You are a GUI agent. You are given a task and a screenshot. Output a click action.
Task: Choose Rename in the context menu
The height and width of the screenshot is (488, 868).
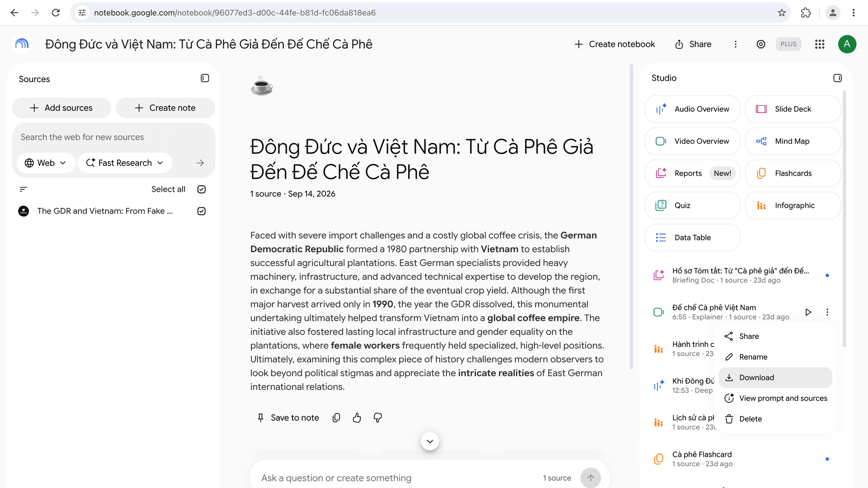(x=775, y=357)
